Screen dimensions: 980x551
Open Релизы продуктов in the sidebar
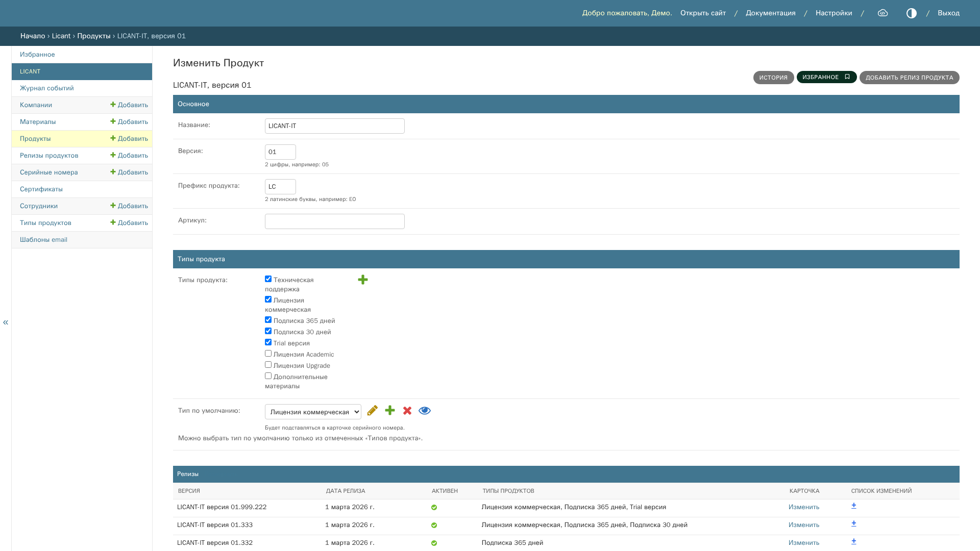[x=49, y=156]
